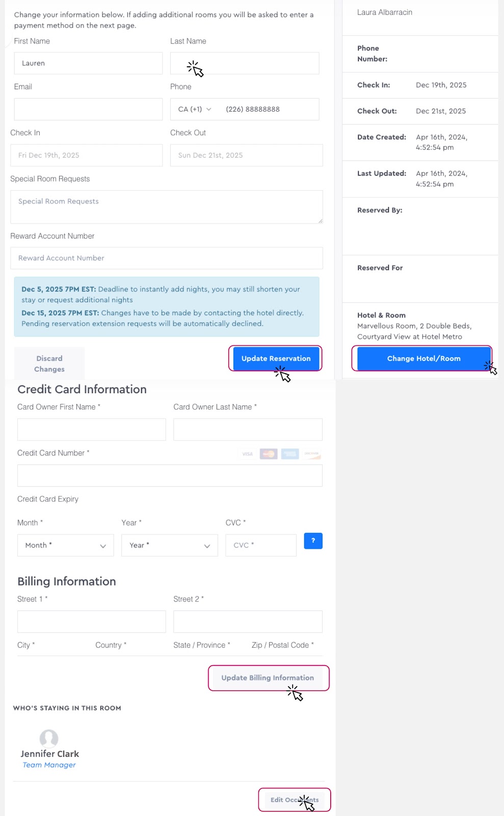Select the Credit Card Number field

(170, 475)
